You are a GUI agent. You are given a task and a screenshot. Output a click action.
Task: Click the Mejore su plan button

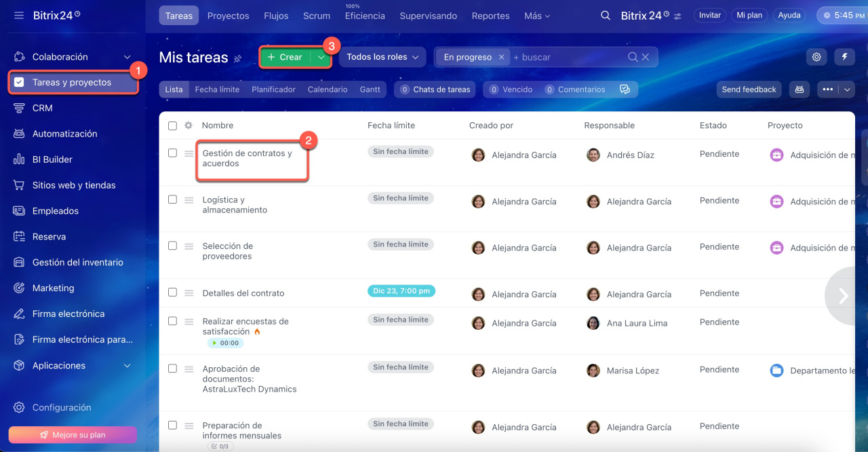coord(73,434)
